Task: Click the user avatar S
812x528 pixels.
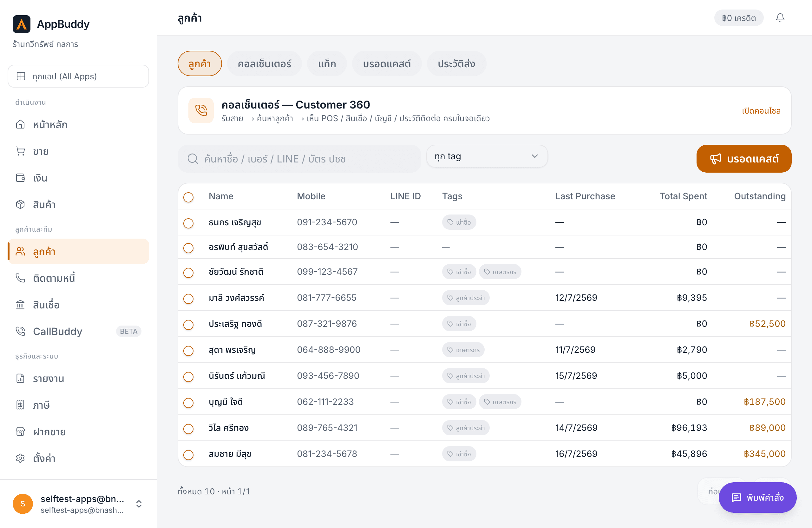Action: [23, 504]
